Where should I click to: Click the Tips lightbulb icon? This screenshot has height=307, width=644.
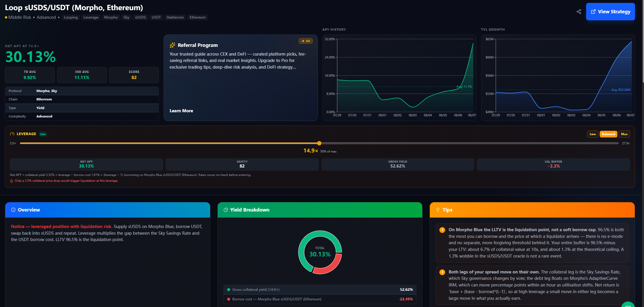(438, 210)
